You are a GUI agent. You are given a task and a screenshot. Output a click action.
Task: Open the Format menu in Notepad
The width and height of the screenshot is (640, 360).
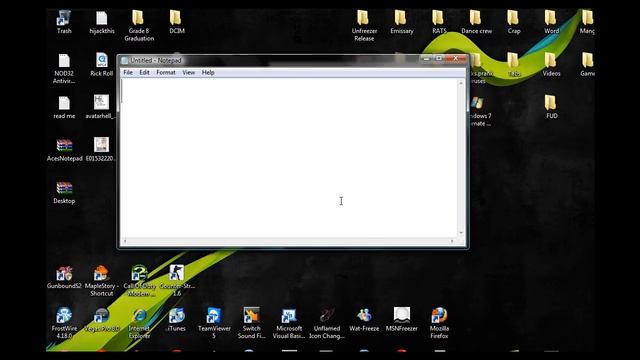coord(166,73)
